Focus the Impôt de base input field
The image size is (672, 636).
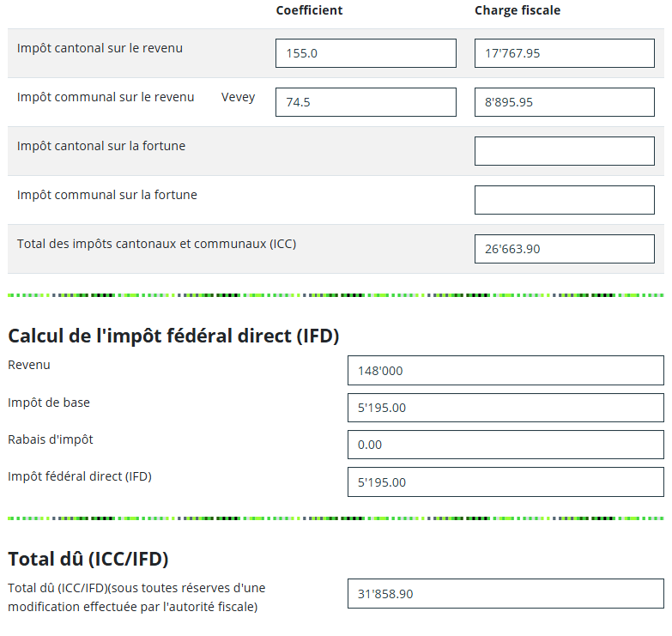(x=506, y=408)
